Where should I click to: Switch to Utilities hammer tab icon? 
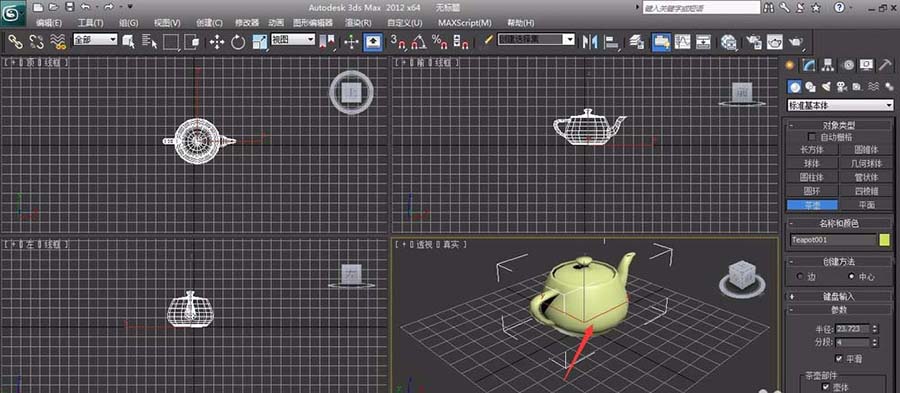885,65
